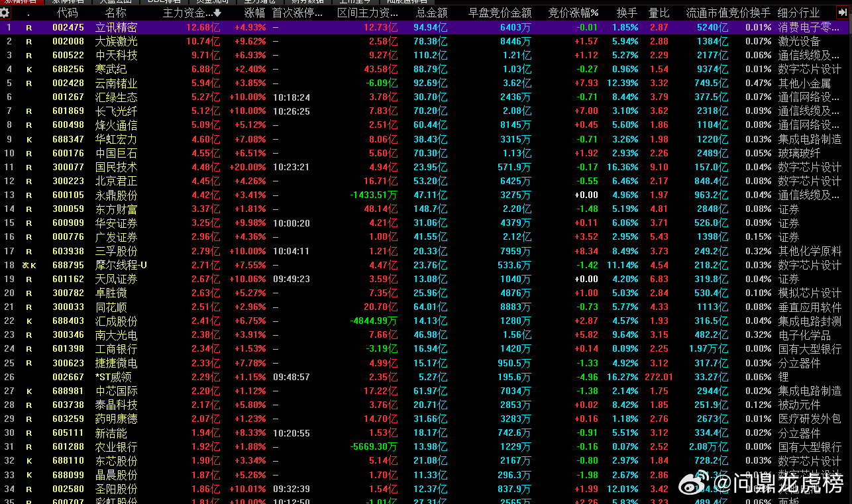Select the 广发证券 stock name
Screen dimensions: 852x504
(x=117, y=237)
